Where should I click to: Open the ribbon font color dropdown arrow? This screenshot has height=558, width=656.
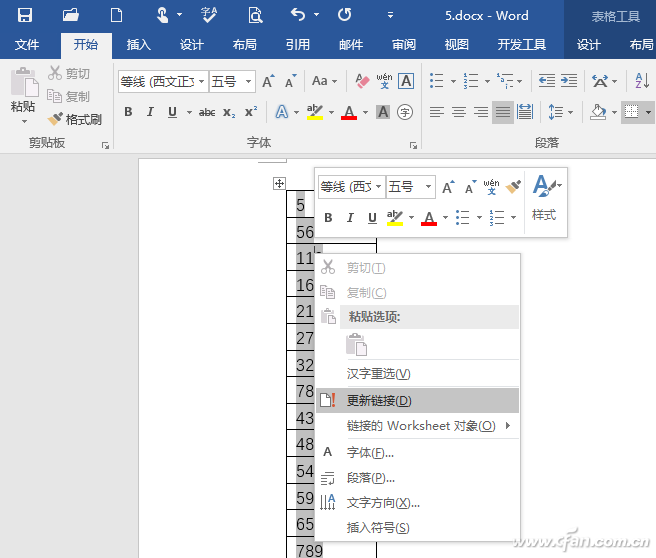click(365, 112)
